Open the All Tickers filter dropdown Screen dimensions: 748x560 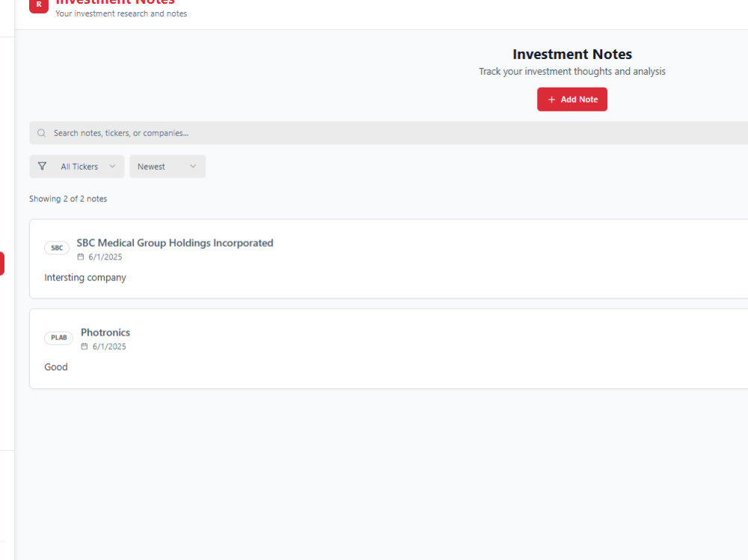click(x=77, y=167)
